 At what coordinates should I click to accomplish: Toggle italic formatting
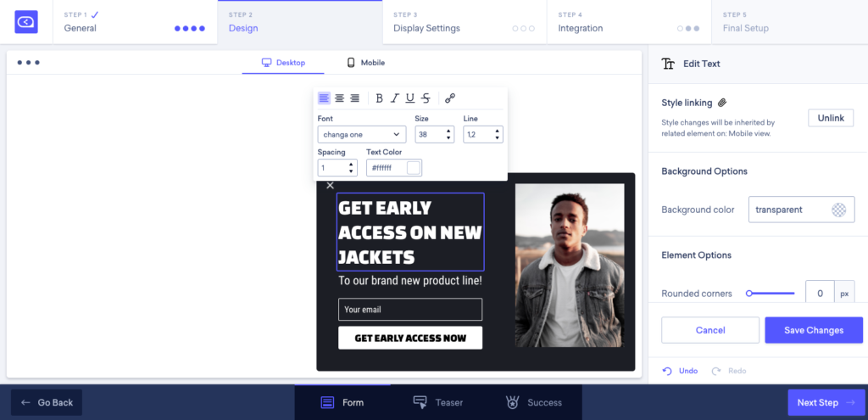[x=395, y=98]
